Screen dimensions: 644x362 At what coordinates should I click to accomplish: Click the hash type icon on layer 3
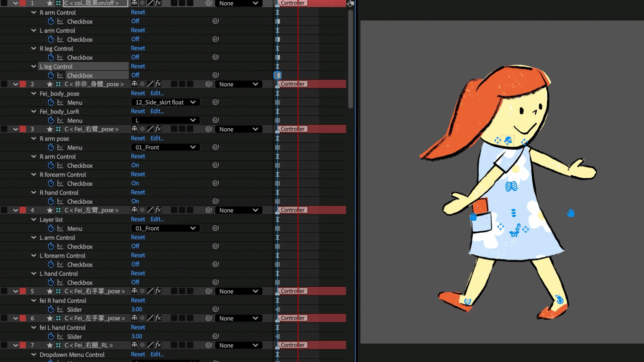click(58, 129)
